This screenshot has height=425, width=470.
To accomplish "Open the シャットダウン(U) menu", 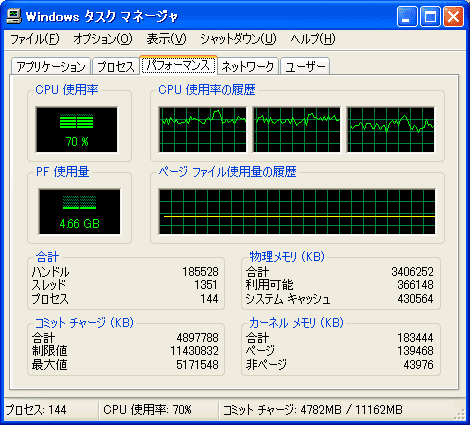I will tap(238, 39).
